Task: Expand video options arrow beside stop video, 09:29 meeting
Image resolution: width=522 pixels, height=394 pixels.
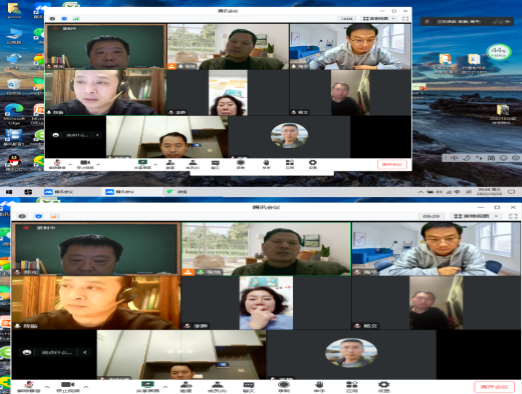Action: coord(86,387)
